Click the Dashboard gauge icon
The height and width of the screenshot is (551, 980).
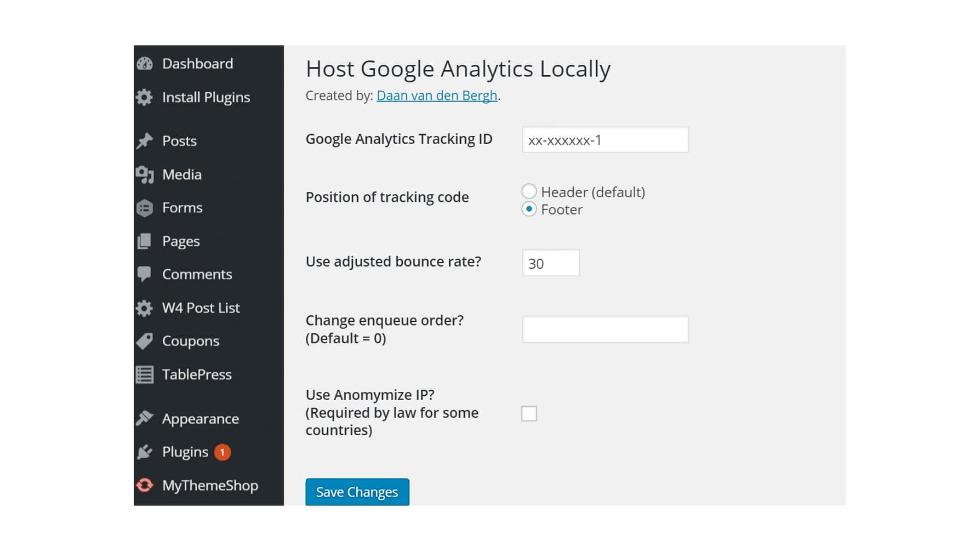[144, 64]
